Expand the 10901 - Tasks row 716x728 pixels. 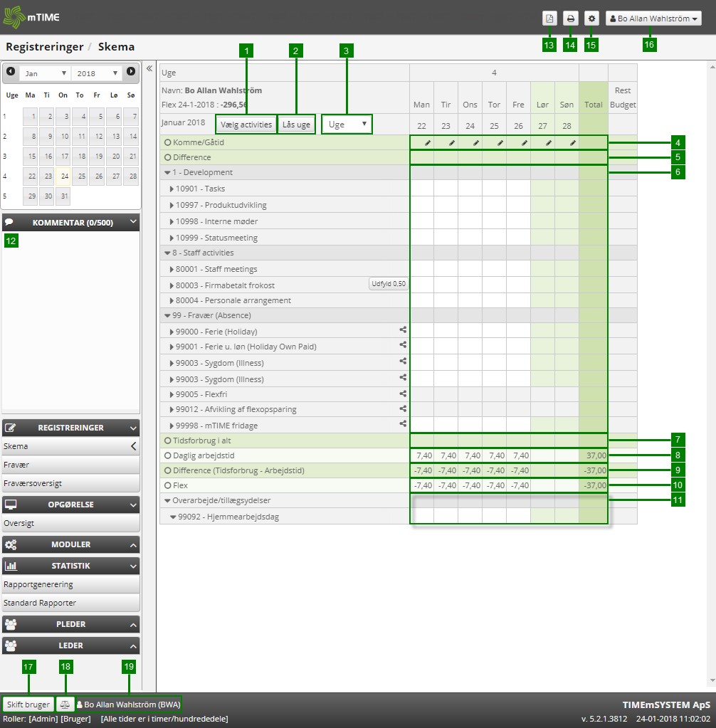172,189
